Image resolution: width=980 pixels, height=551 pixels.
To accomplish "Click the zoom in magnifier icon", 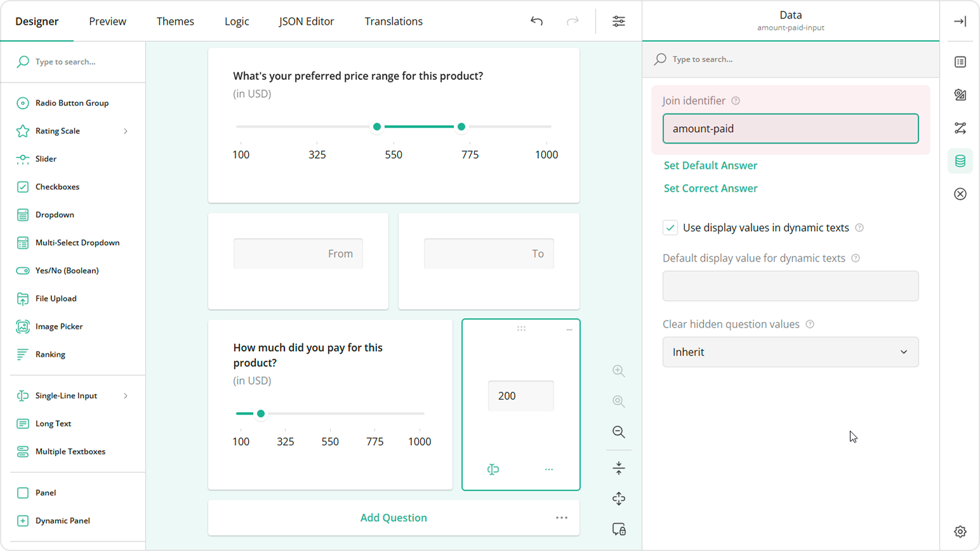I will [x=618, y=371].
